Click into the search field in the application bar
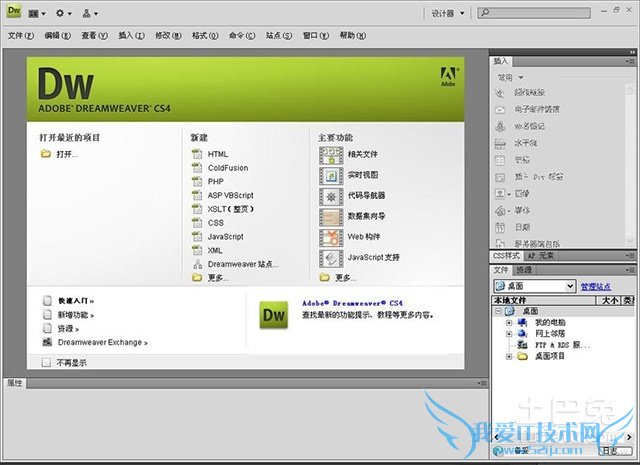Screen dimensions: 640x465 click(534, 13)
